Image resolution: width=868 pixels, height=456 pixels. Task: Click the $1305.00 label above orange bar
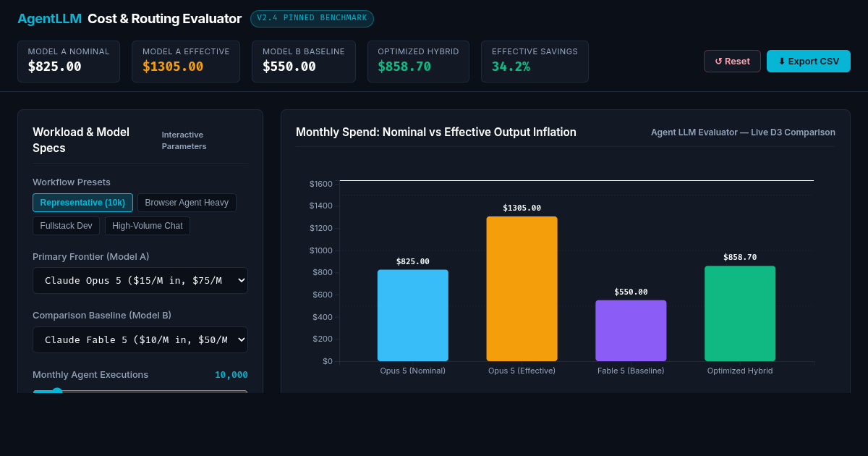tap(522, 208)
